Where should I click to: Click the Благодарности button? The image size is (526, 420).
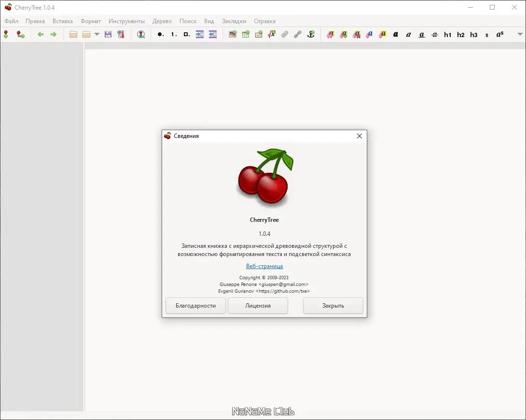tap(195, 306)
